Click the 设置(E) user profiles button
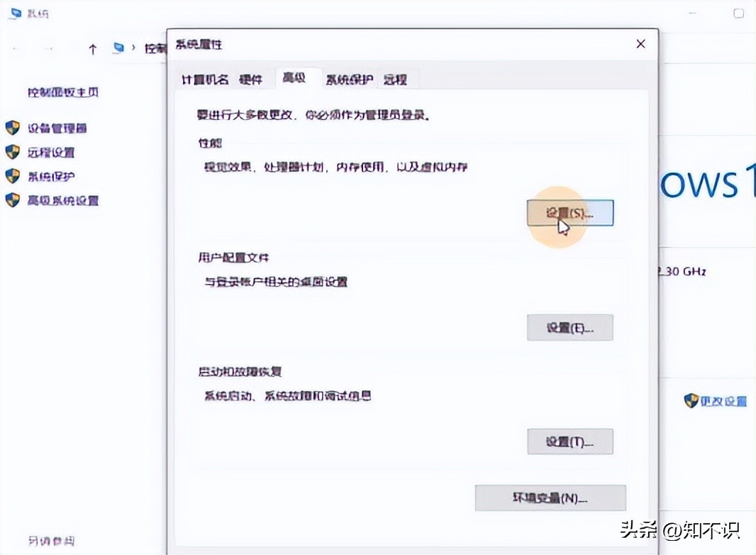Viewport: 756px width, 555px height. (x=570, y=327)
